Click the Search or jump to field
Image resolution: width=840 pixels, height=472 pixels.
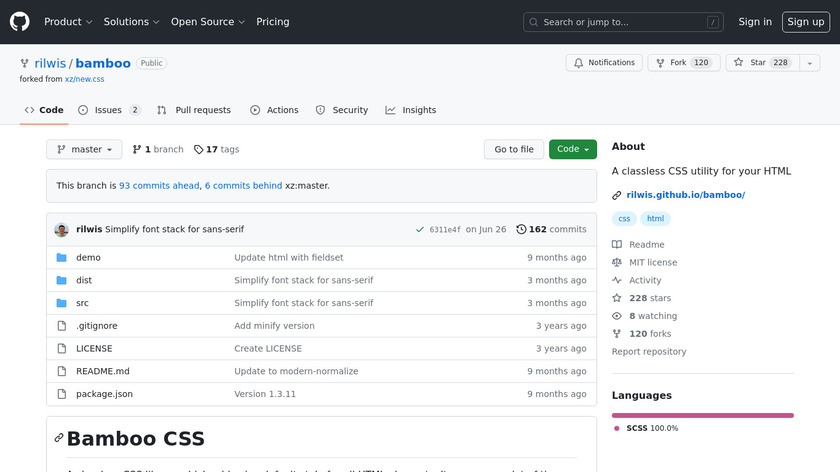pyautogui.click(x=625, y=22)
